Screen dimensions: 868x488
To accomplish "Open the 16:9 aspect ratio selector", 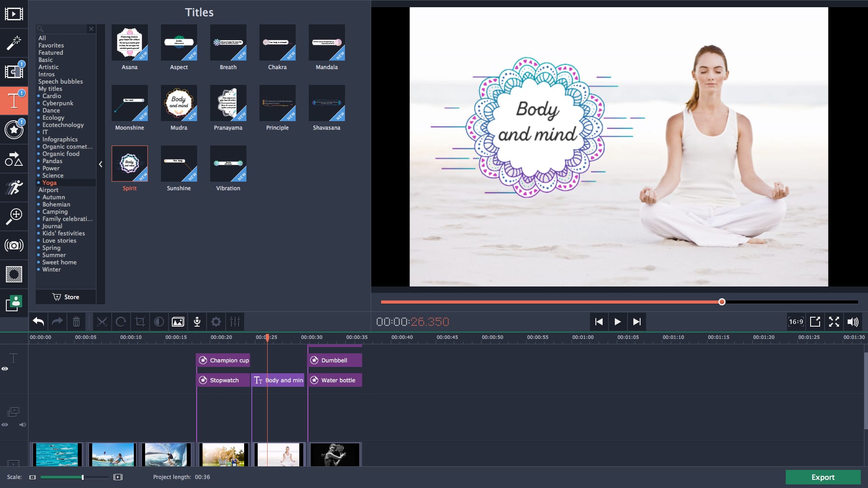I will point(796,322).
